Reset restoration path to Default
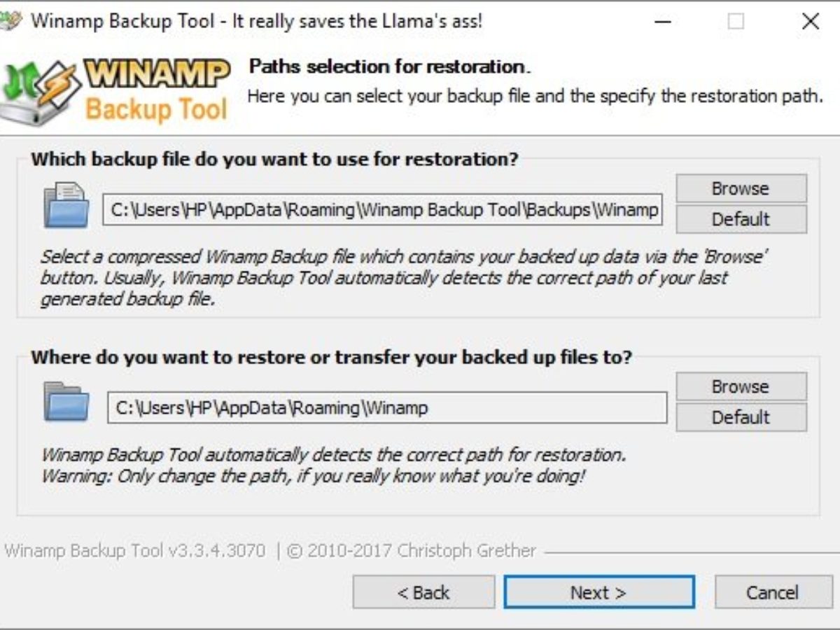The height and width of the screenshot is (630, 840). [x=741, y=417]
